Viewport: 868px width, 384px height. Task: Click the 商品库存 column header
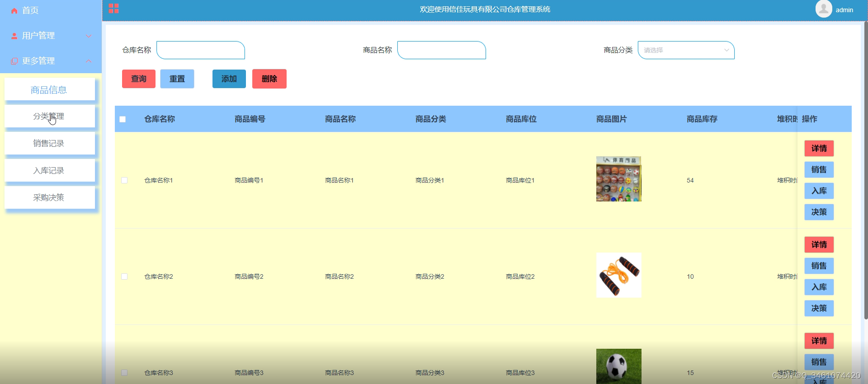tap(702, 119)
